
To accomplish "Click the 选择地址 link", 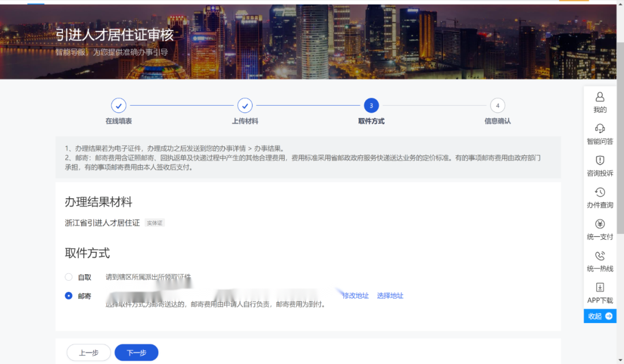I will click(390, 296).
